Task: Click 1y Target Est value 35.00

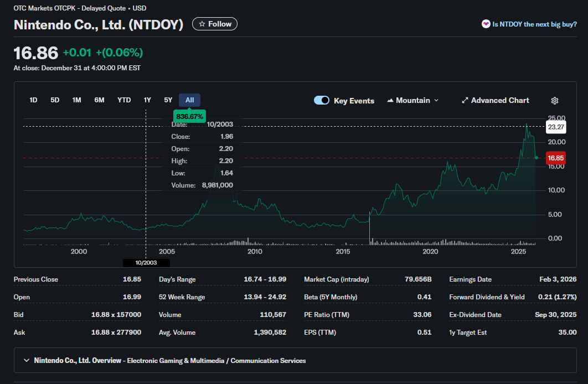Action: click(568, 333)
